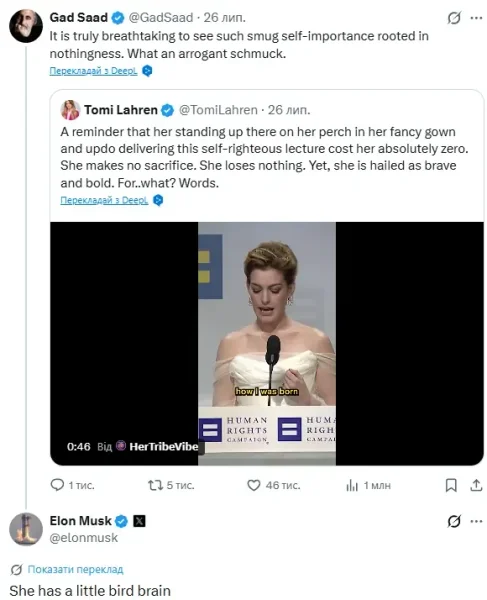Share the tweet with upload icon
Viewport: 487px width, 600px height.
pos(476,485)
